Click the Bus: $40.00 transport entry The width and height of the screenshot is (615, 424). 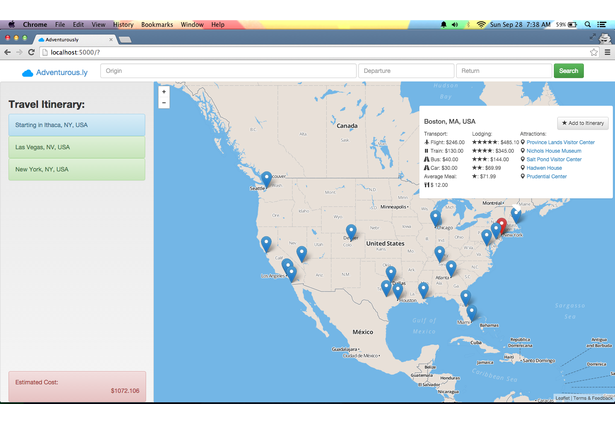pos(441,159)
